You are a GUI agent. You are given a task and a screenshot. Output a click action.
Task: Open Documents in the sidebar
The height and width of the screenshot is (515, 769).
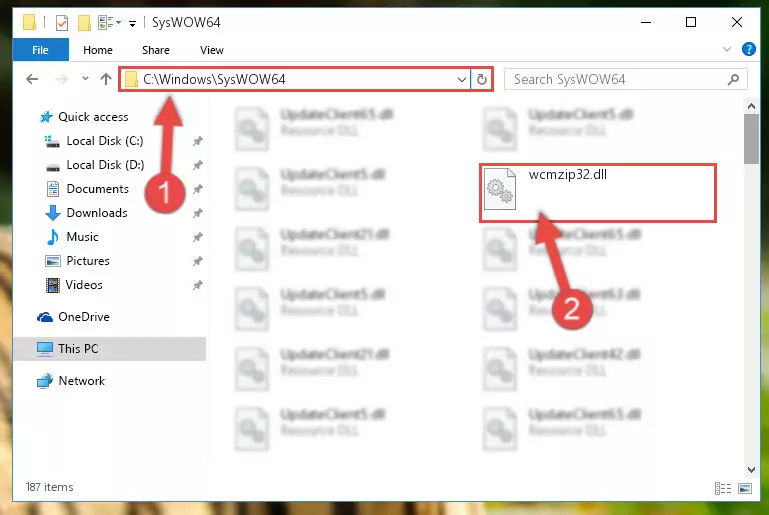98,189
